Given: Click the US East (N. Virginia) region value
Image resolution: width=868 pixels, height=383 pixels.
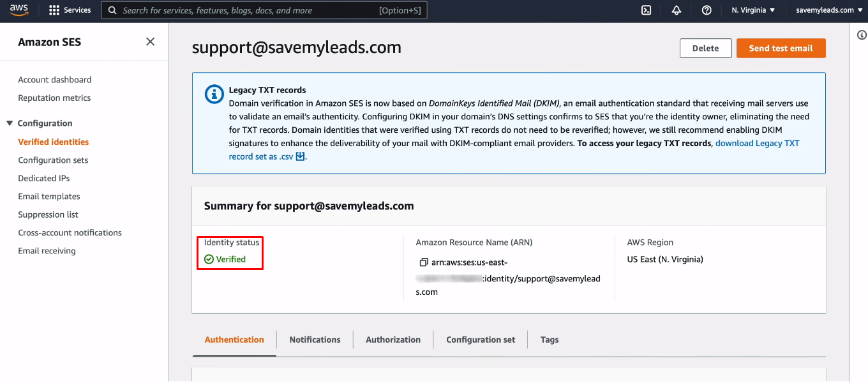Looking at the screenshot, I should coord(665,259).
